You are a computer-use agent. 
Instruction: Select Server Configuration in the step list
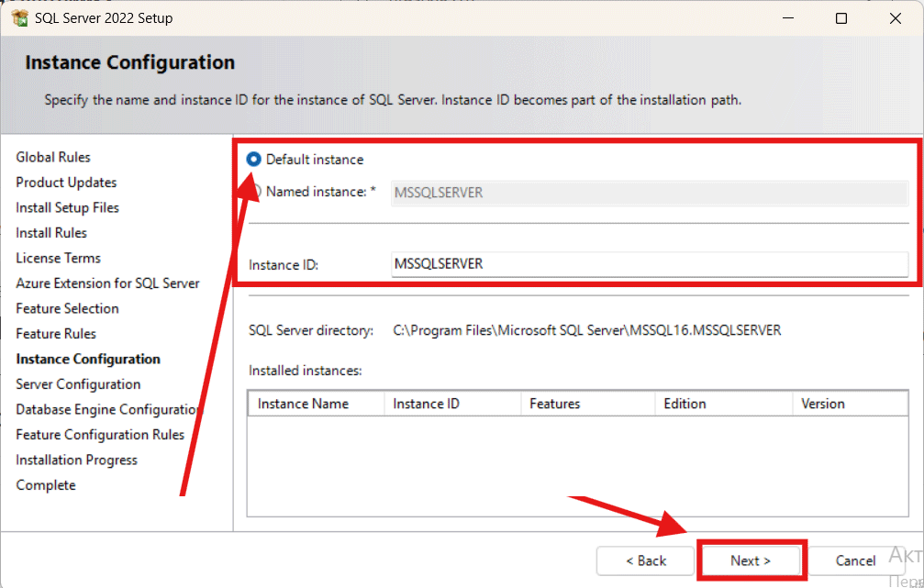click(78, 384)
